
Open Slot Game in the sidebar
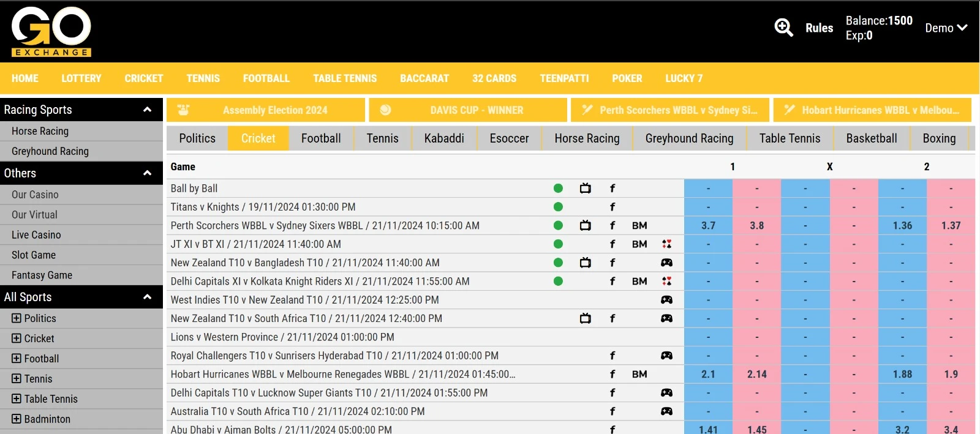click(81, 255)
